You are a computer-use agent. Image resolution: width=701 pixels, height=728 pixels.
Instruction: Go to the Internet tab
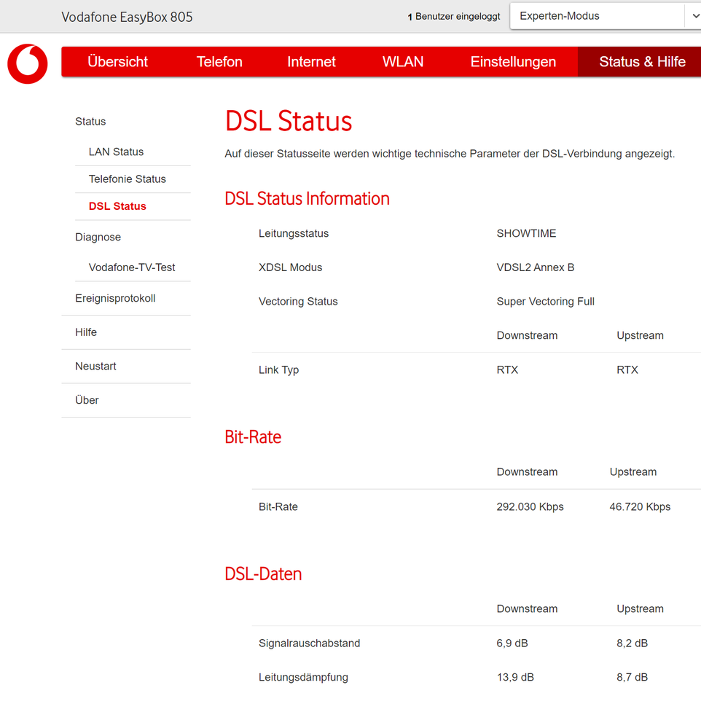311,62
